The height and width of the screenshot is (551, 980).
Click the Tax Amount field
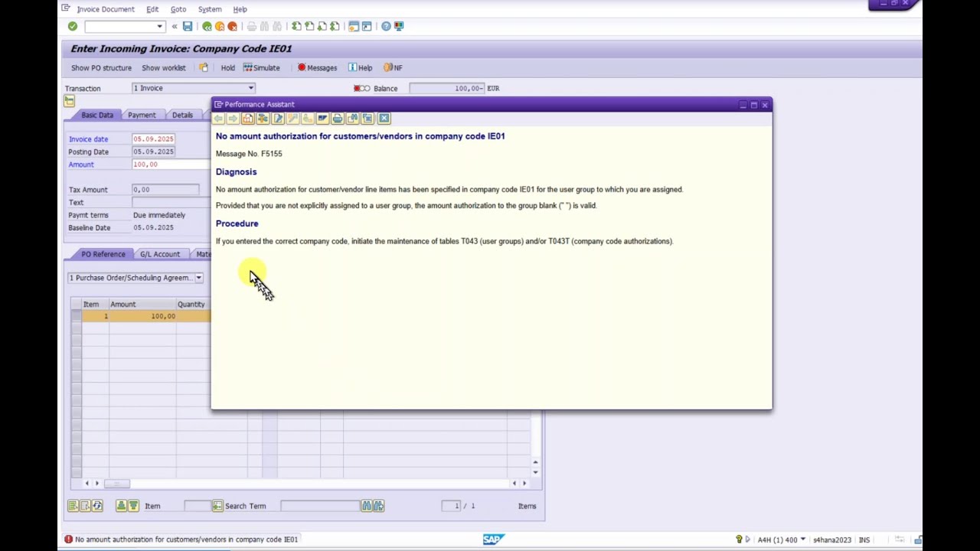[165, 190]
